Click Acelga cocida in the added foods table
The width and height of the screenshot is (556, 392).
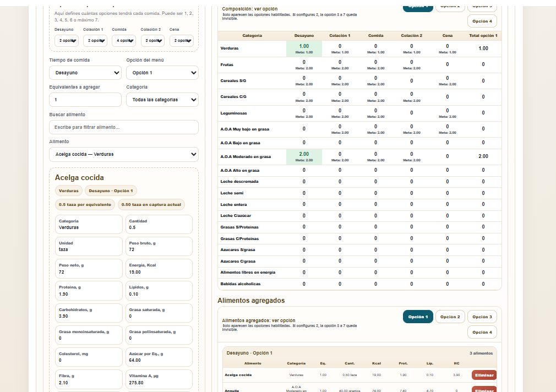(x=238, y=375)
